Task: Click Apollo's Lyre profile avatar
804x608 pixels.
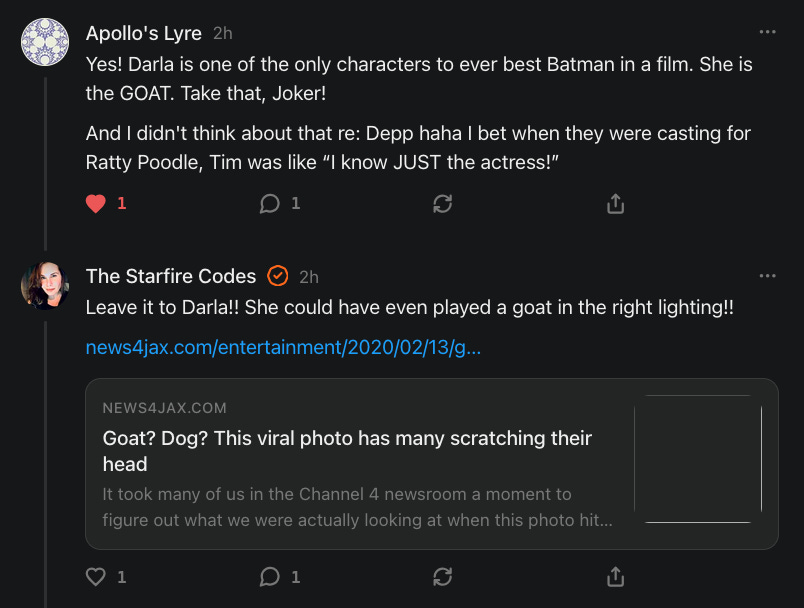Action: point(45,43)
